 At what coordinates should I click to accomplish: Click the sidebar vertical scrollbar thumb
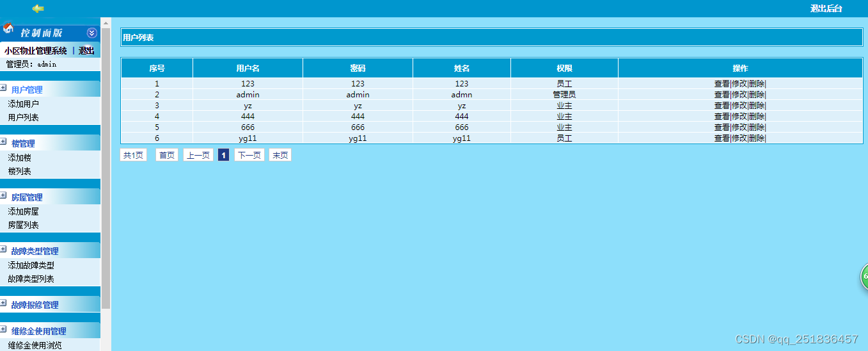(x=106, y=168)
